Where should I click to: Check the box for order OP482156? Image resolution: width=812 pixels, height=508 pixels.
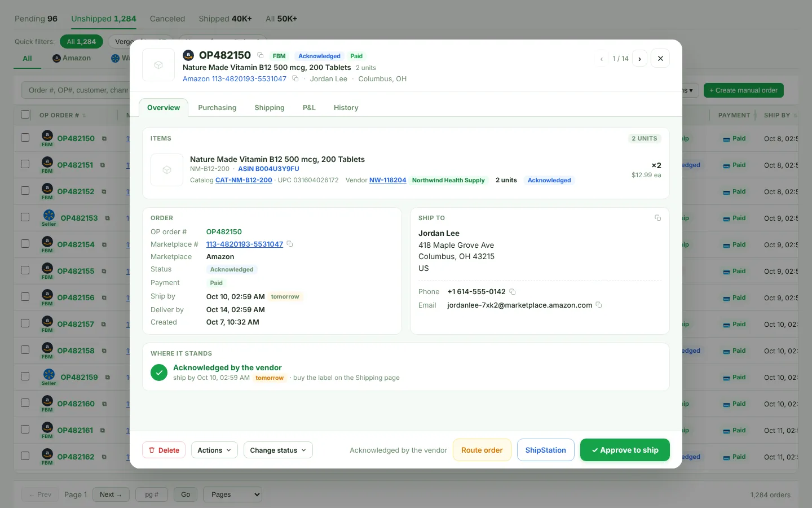(x=25, y=296)
